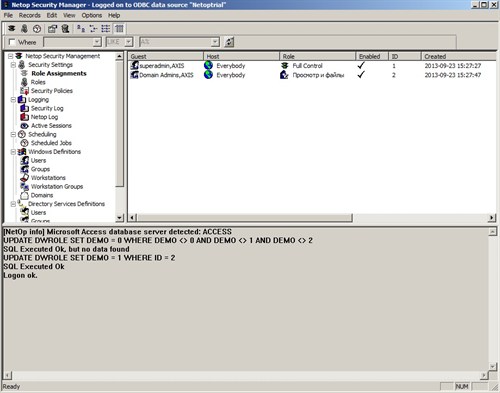Select the Security Policies tree item

pyautogui.click(x=52, y=91)
